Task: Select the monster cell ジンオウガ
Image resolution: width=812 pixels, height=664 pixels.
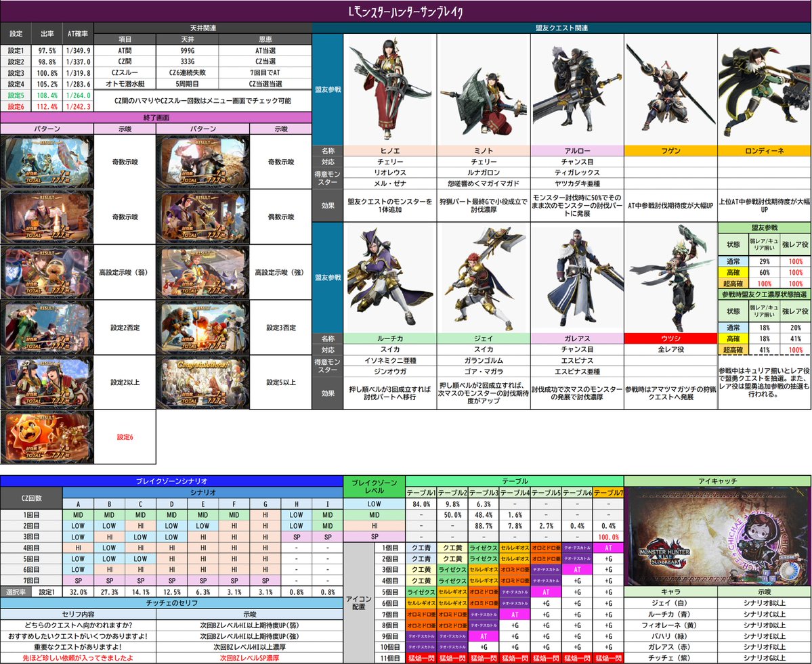Action: pyautogui.click(x=390, y=372)
